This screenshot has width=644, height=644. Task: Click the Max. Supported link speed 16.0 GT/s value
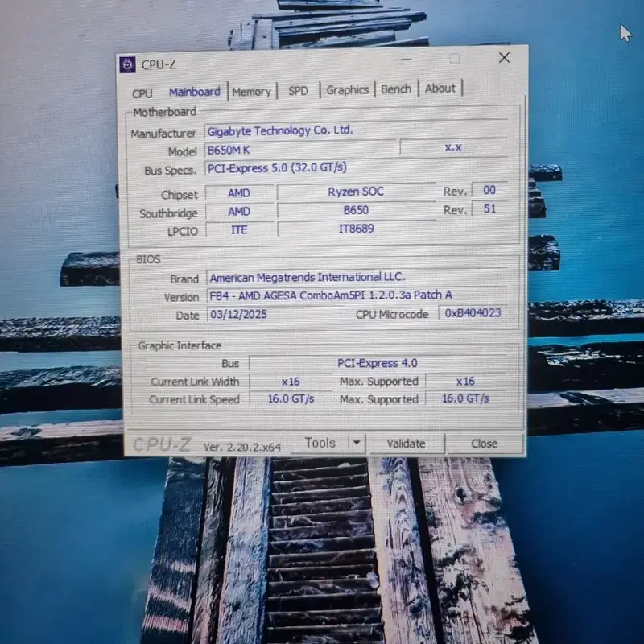coord(466,398)
